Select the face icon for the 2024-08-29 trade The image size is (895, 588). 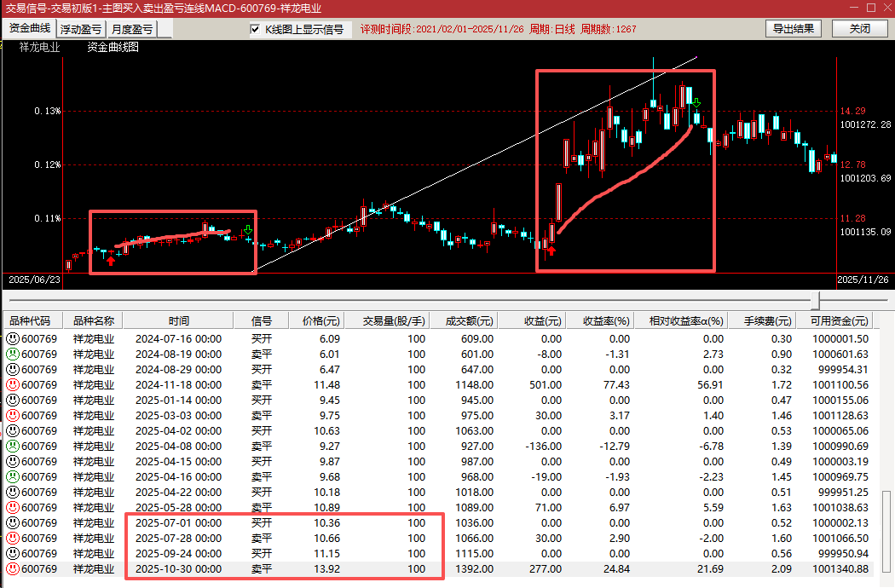[x=13, y=370]
